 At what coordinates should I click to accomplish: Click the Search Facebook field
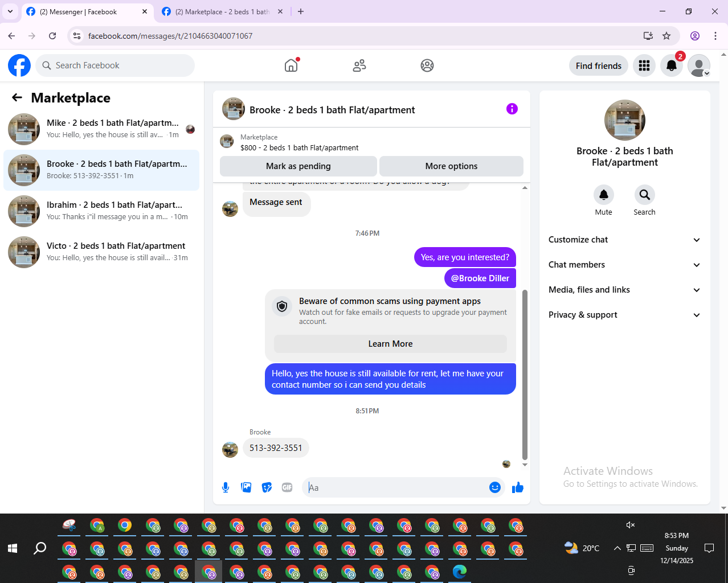coord(115,65)
